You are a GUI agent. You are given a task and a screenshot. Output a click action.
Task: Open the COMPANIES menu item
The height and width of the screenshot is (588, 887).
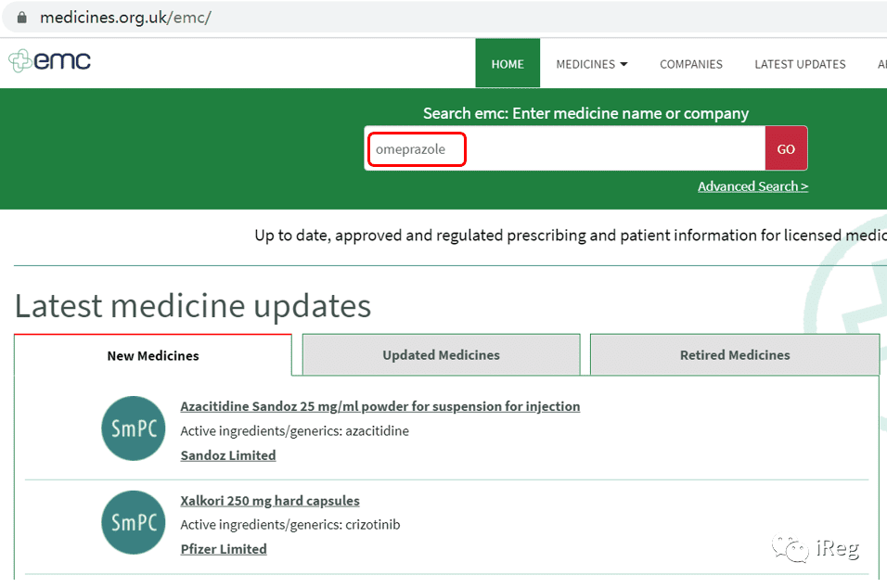[690, 64]
